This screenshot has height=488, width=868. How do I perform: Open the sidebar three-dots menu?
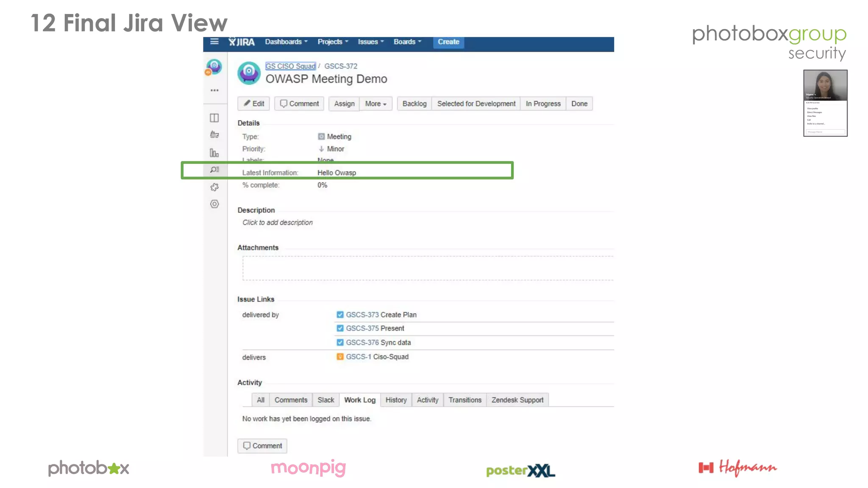point(214,90)
